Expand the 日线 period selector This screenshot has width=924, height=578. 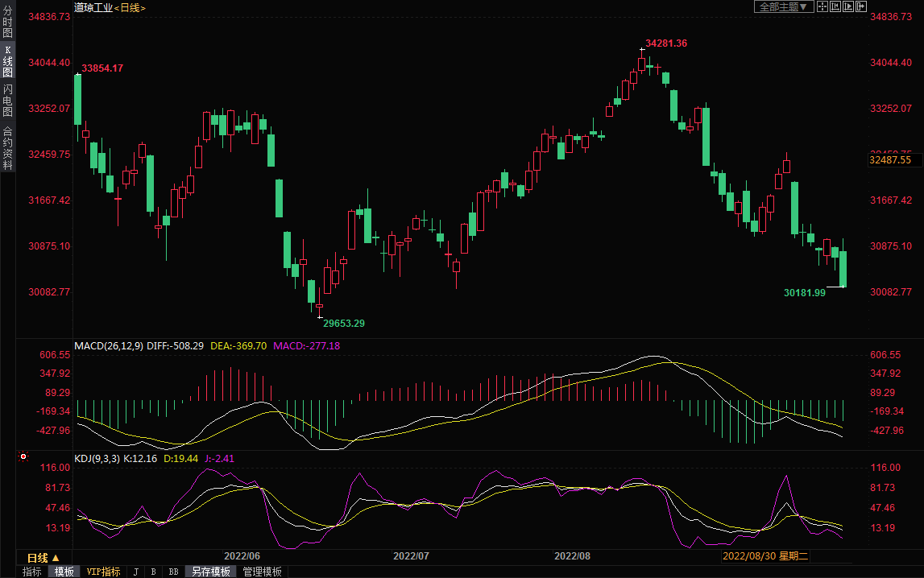click(x=43, y=558)
